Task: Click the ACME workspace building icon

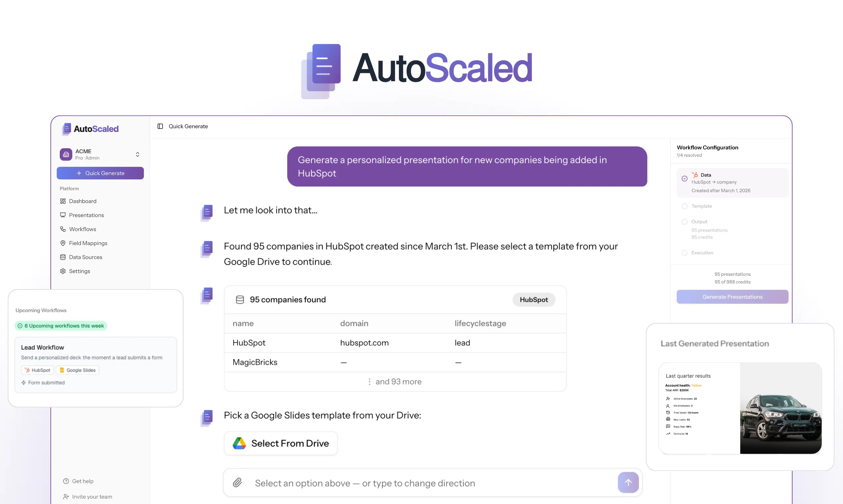Action: point(66,155)
